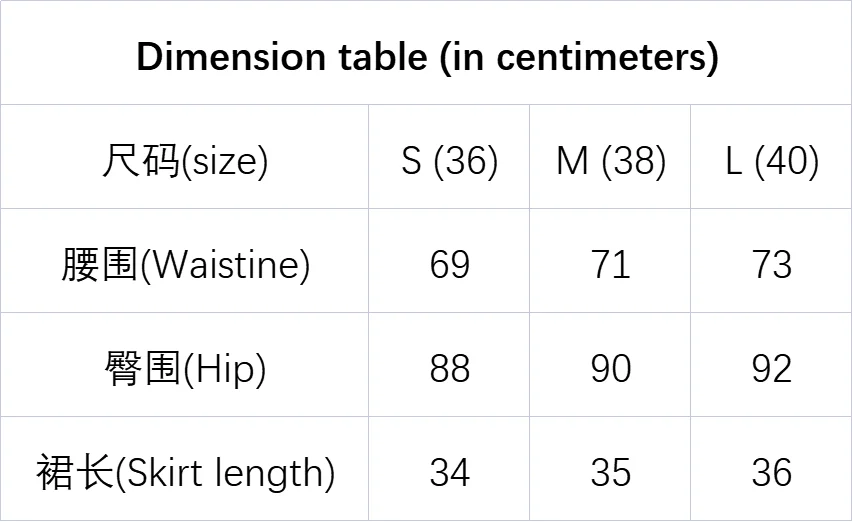The width and height of the screenshot is (853, 522).
Task: Click waistline value 69 for size S
Action: pos(449,265)
